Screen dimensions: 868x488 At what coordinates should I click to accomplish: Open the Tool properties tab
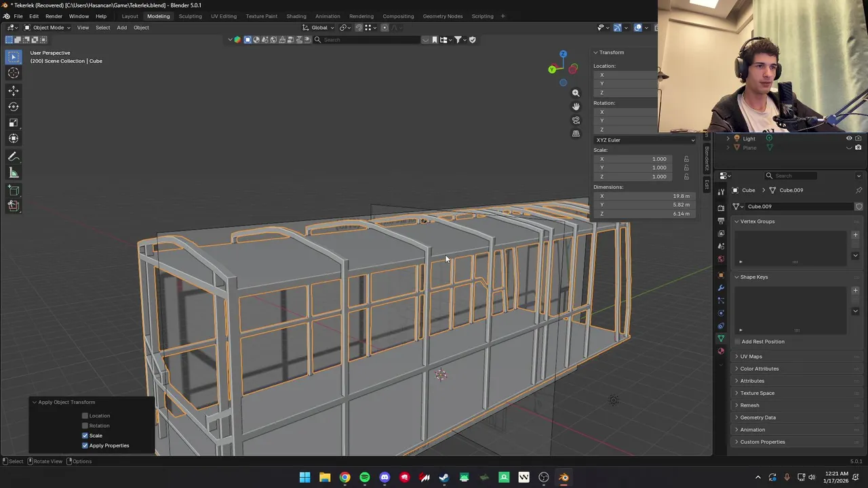pos(721,192)
